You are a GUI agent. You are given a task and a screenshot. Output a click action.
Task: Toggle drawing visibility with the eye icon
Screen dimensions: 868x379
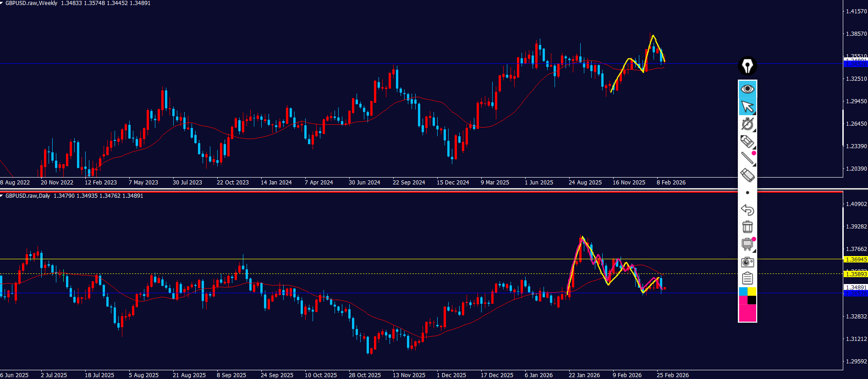click(747, 89)
